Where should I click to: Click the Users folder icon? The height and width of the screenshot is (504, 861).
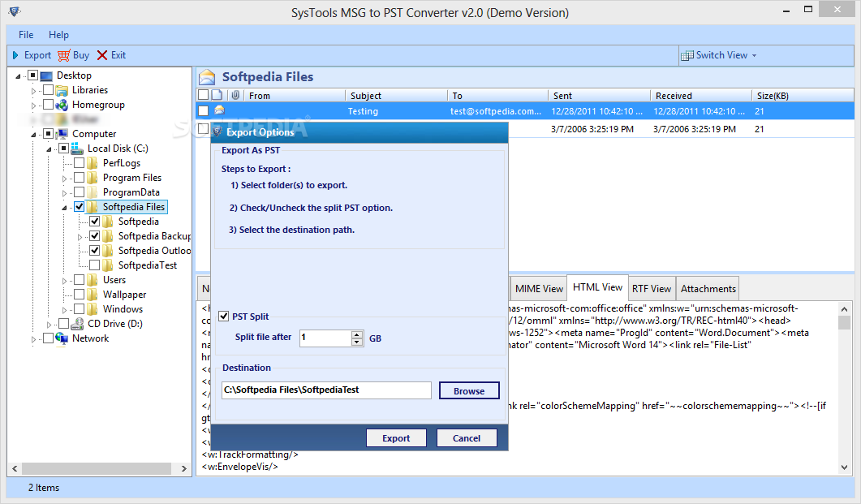[93, 280]
